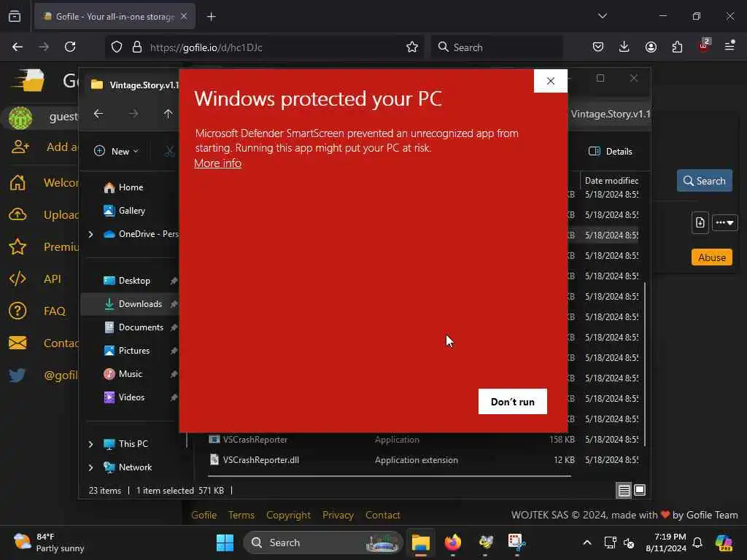Screen dimensions: 747x560
Task: Open a new Firefox tab
Action: pyautogui.click(x=211, y=17)
